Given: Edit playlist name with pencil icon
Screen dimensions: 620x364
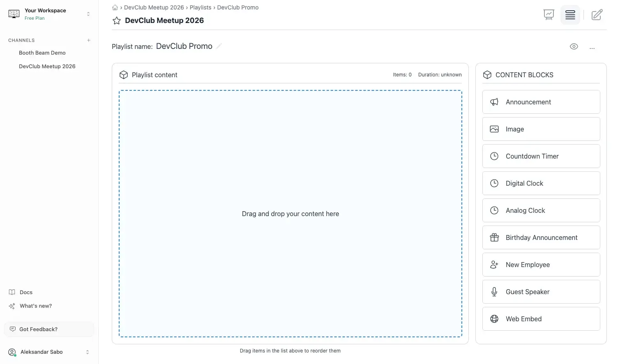Looking at the screenshot, I should click(219, 46).
